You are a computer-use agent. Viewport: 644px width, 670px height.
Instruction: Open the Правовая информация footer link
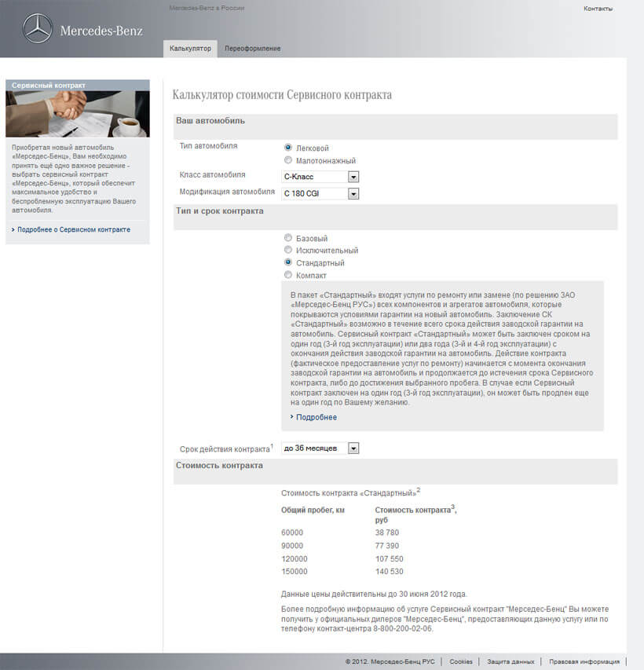[584, 661]
